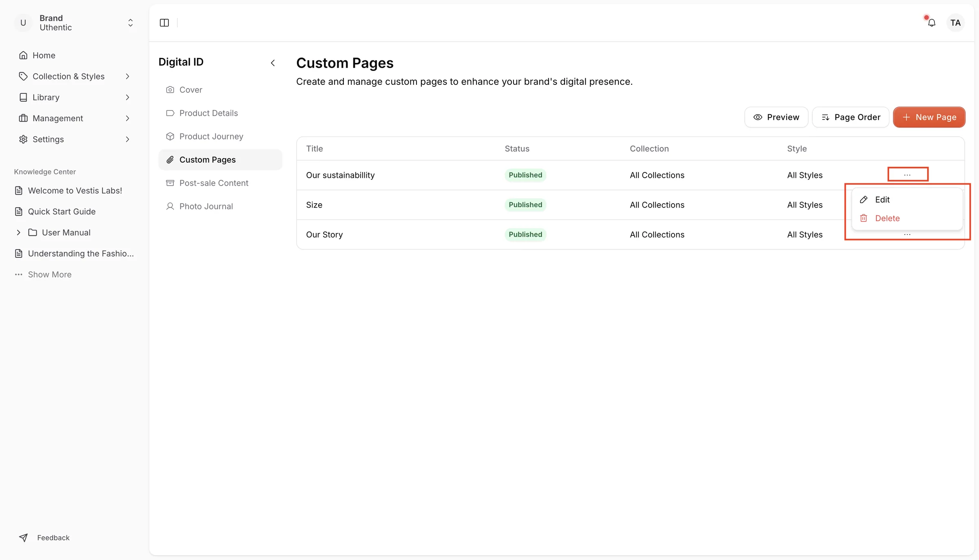The width and height of the screenshot is (979, 560).
Task: Expand the Collection & Styles chevron
Action: (128, 76)
